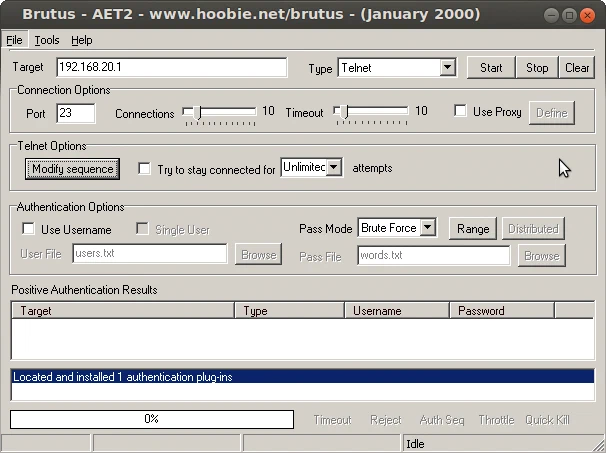Click the Reject status indicator label

386,420
